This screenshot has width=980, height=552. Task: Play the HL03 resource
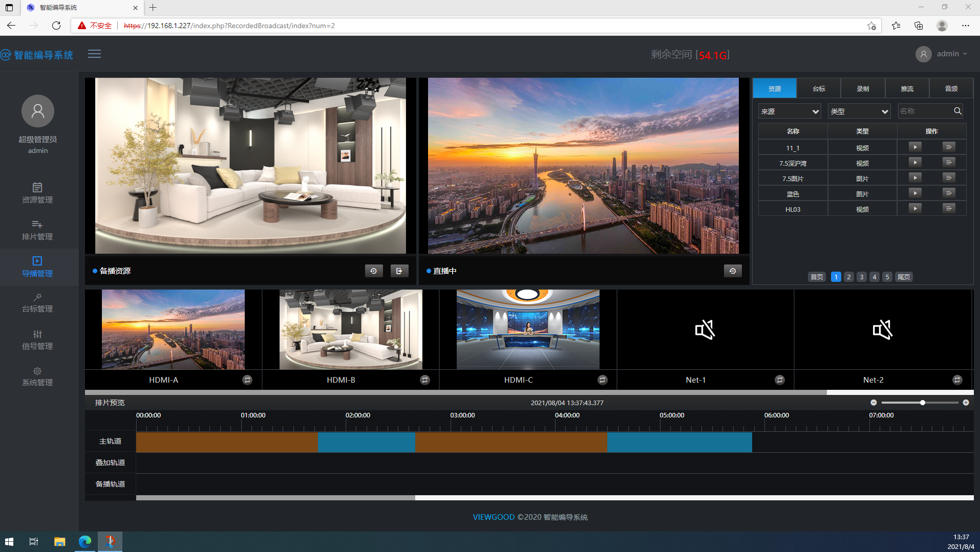(915, 209)
